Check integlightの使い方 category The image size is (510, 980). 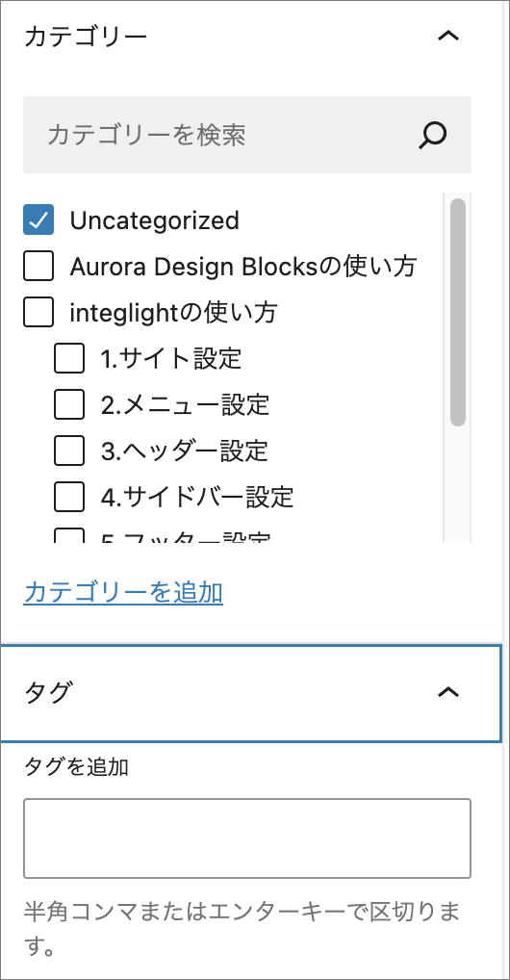point(38,312)
